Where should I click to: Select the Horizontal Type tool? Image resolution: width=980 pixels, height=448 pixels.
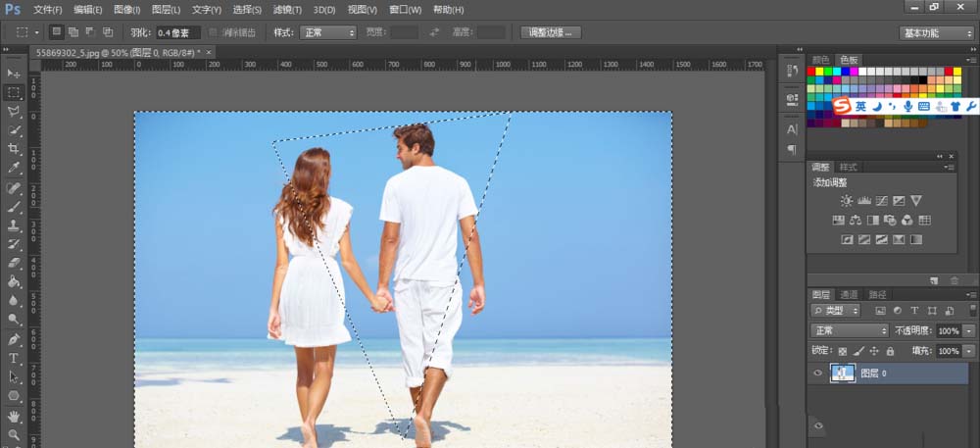coord(14,359)
